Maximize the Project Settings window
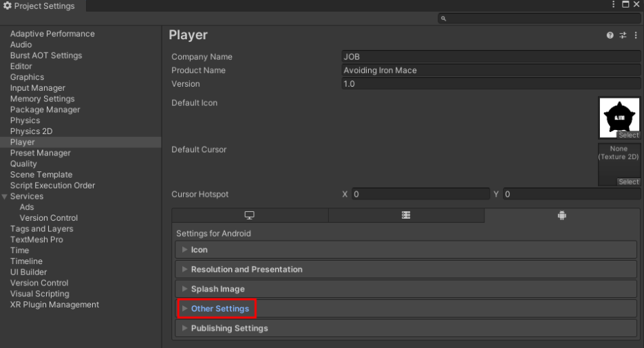644x348 pixels. 625,4
